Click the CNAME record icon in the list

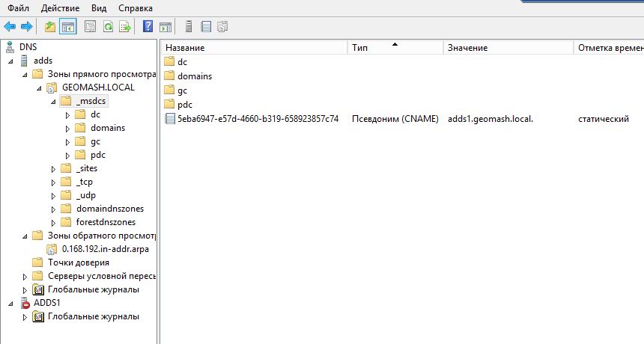(x=170, y=119)
